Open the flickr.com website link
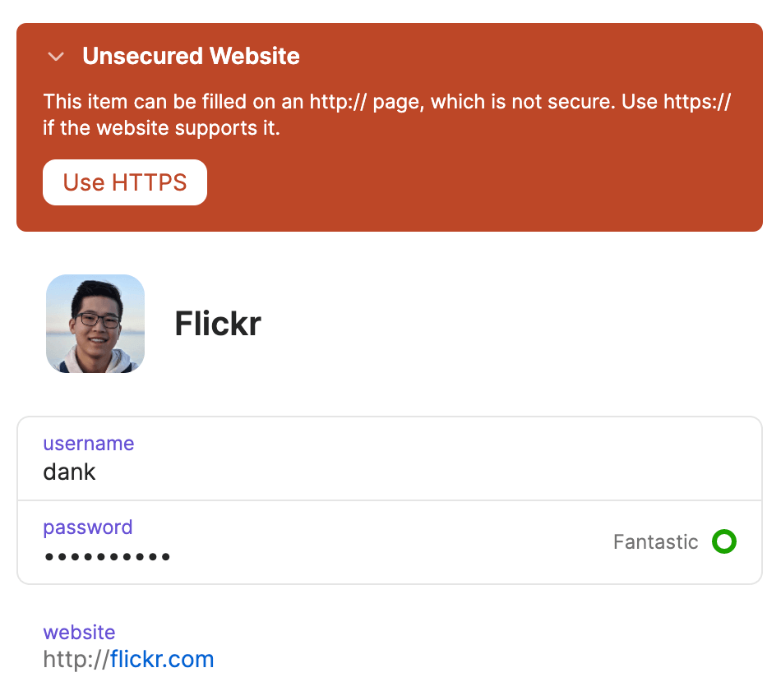The image size is (781, 700). [x=162, y=659]
